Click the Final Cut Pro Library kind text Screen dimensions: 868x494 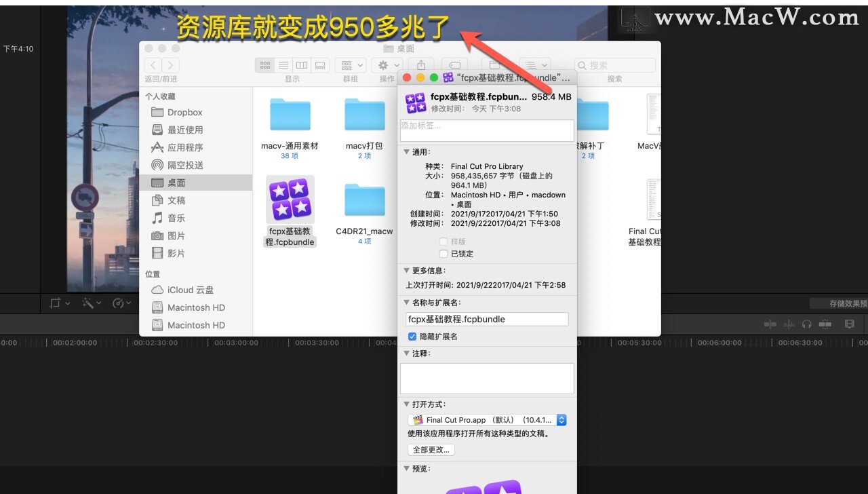pos(487,166)
